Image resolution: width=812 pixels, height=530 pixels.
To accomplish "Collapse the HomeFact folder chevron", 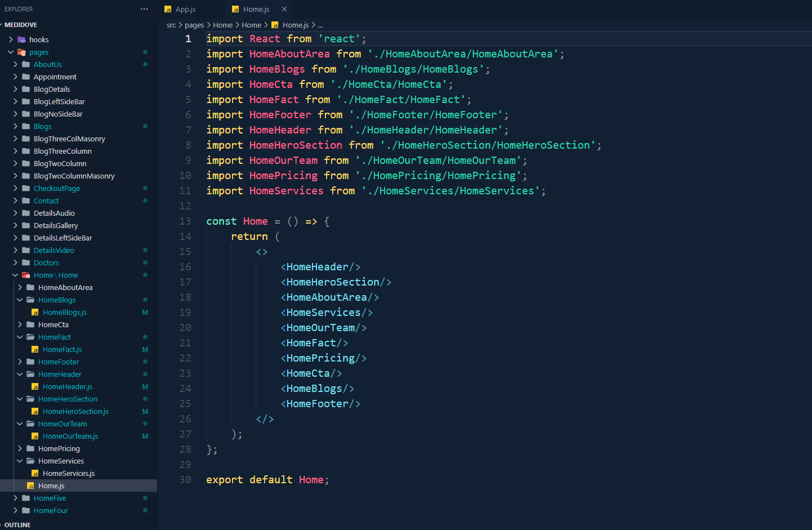I will (x=20, y=337).
